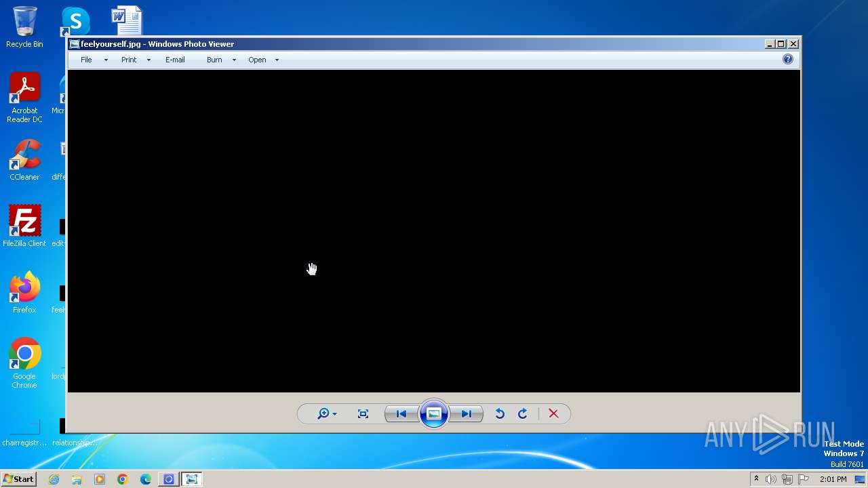Launch Microsoft Edge from taskbar
868x488 pixels.
click(146, 479)
